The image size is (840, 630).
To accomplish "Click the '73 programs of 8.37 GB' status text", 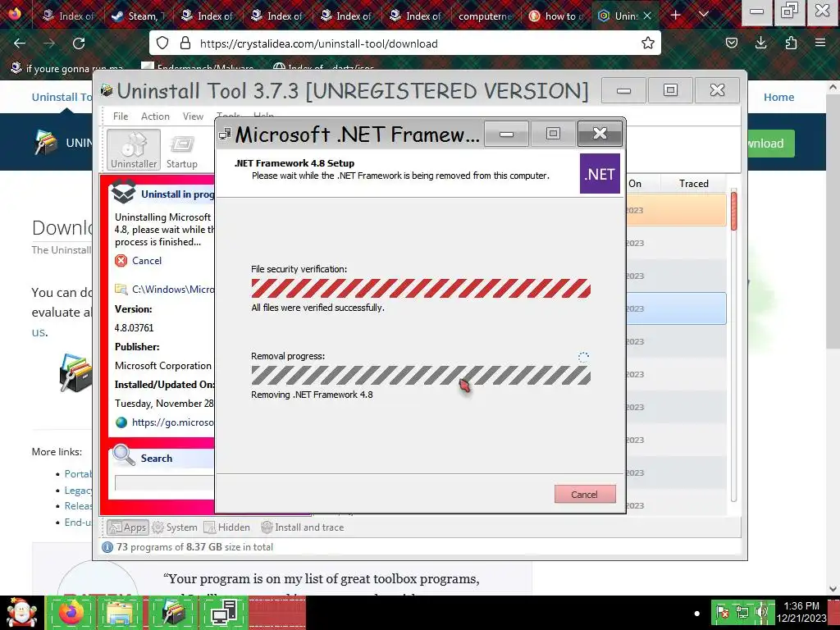I will tap(194, 547).
